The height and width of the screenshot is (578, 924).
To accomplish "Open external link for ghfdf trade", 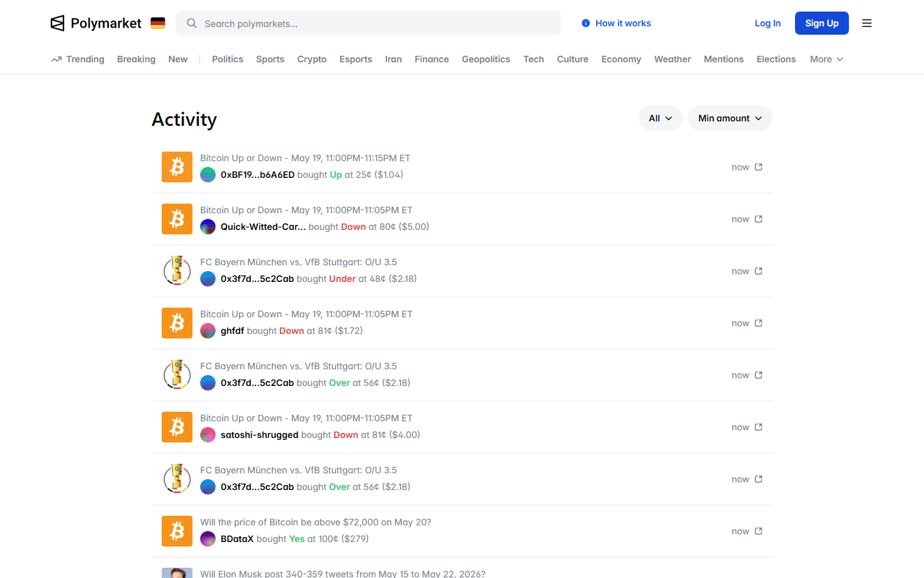I will 758,323.
